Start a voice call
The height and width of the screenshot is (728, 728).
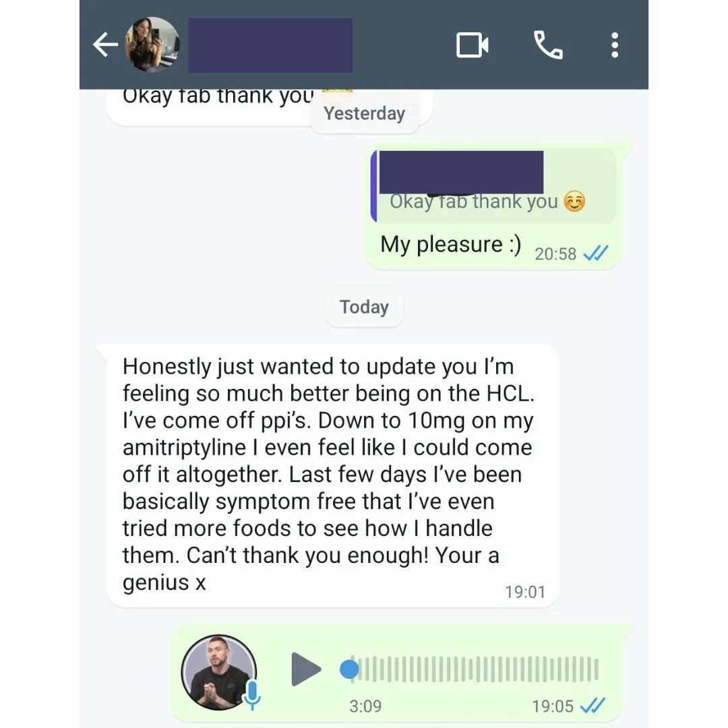pos(548,45)
